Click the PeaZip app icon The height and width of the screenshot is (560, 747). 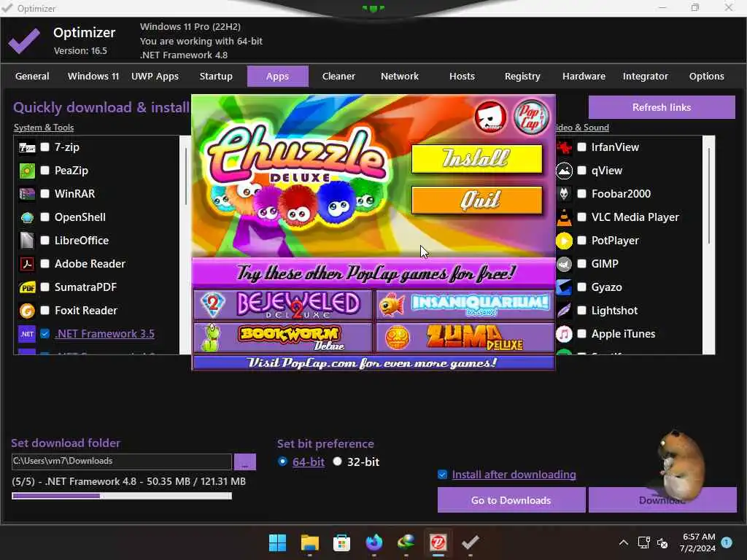(27, 171)
